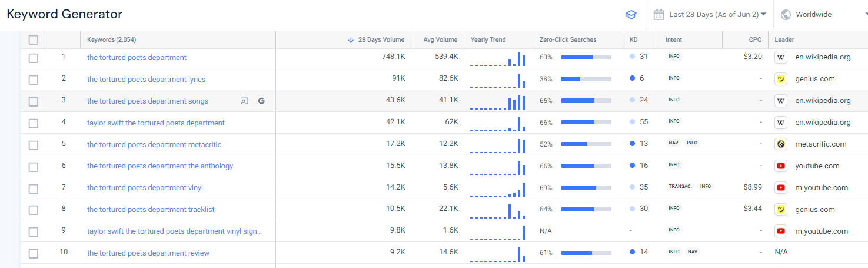Click the sort arrow on 28 Days Volume
Image resolution: width=868 pixels, height=268 pixels.
pyautogui.click(x=351, y=40)
